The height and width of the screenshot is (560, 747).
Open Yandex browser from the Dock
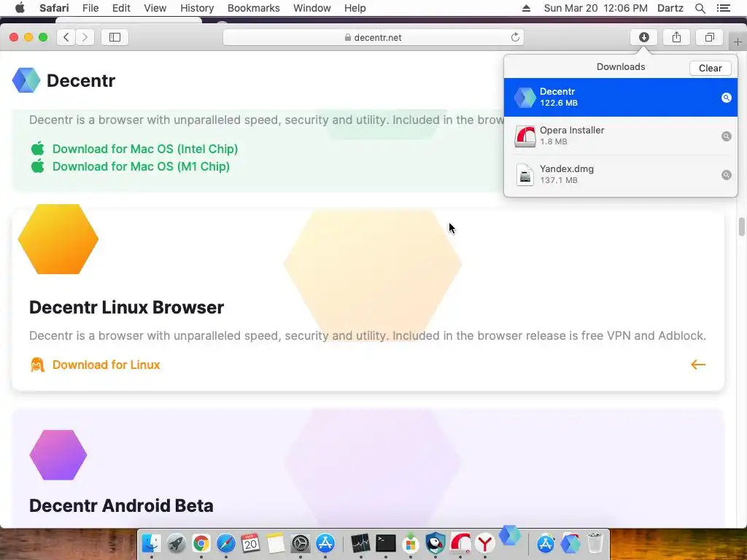coord(485,543)
